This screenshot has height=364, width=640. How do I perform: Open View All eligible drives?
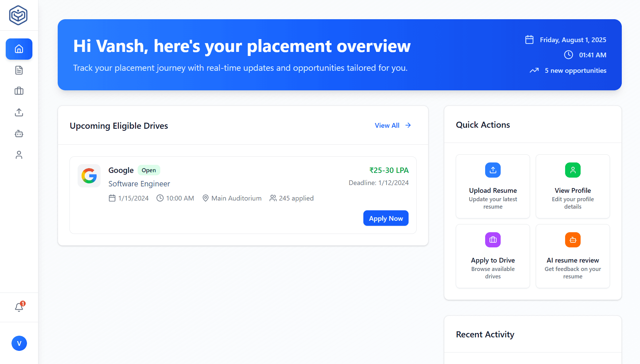(x=392, y=125)
